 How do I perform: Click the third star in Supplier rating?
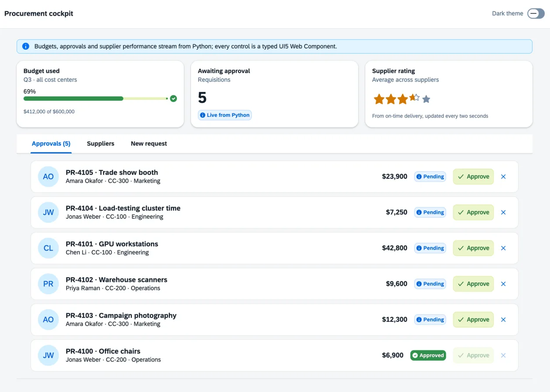click(402, 99)
